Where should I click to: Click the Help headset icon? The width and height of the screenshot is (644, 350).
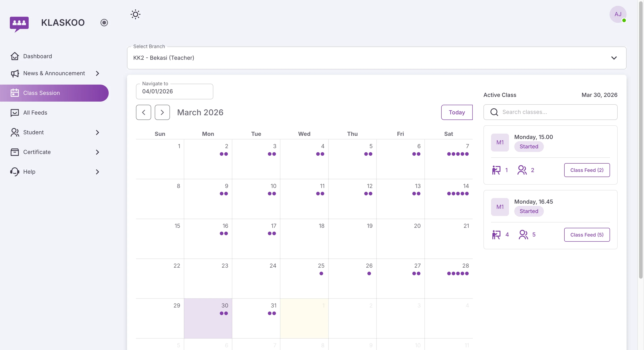pos(15,172)
